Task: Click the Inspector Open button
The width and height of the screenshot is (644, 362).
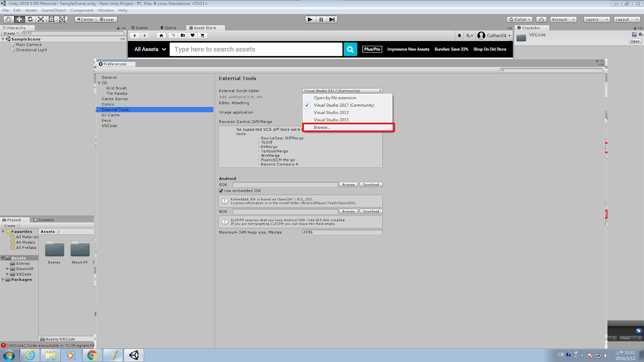Action: (x=635, y=41)
